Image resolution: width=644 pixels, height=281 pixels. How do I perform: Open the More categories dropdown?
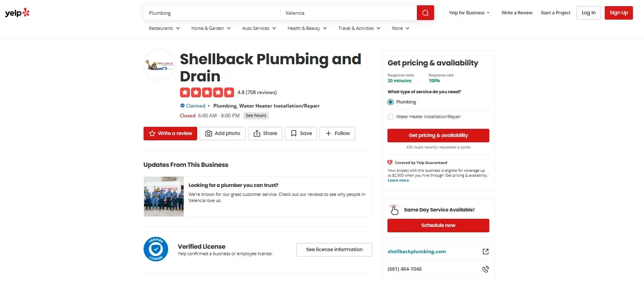(x=400, y=29)
